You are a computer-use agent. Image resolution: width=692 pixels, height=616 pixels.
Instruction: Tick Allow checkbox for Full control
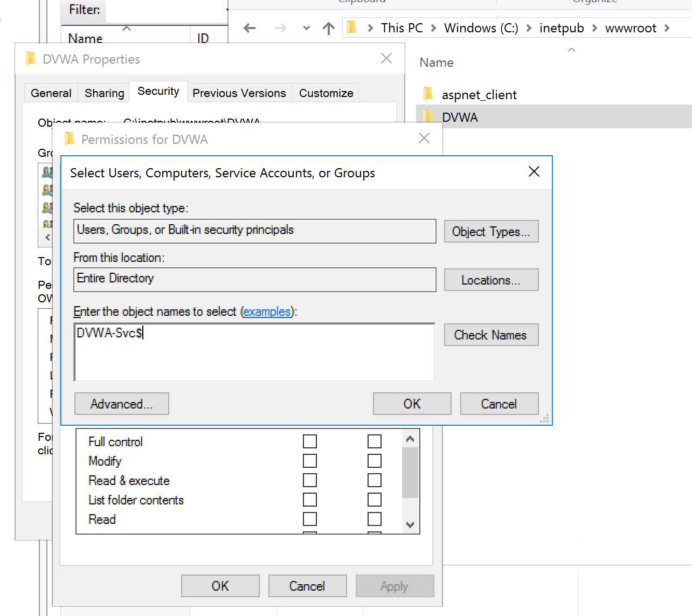(310, 441)
